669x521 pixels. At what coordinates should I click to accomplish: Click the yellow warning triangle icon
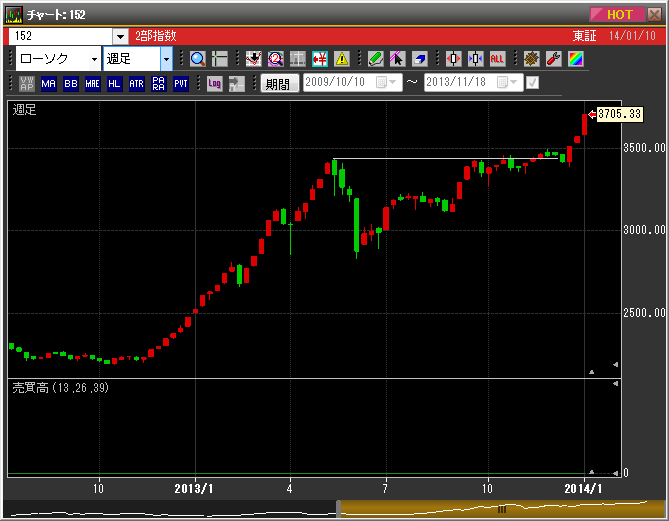(x=342, y=59)
